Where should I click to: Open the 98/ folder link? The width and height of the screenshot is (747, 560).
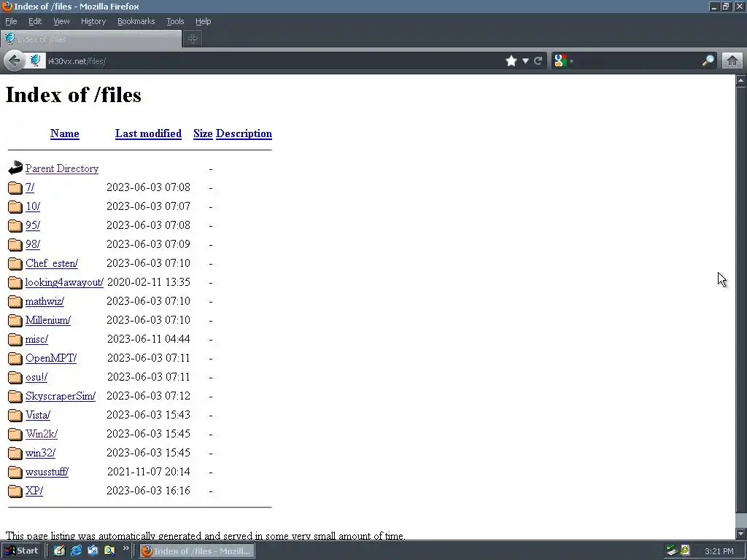tap(33, 244)
